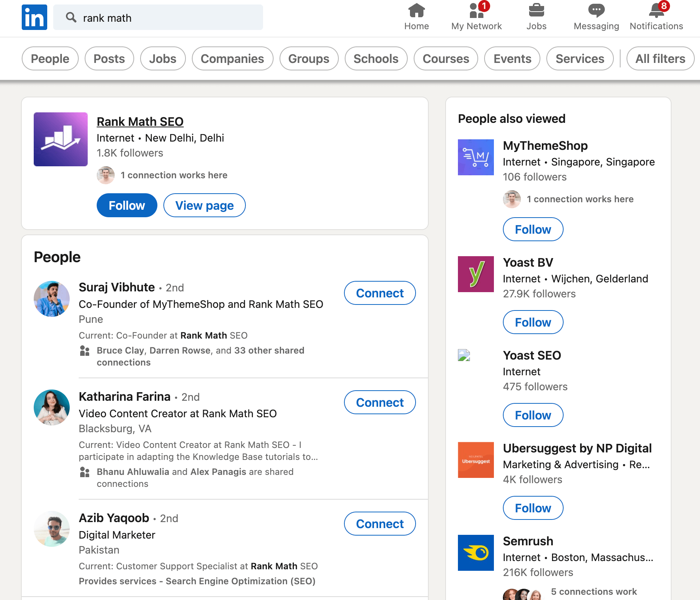Click '1 connection works here' under Rank Math
The width and height of the screenshot is (700, 600).
tap(174, 175)
